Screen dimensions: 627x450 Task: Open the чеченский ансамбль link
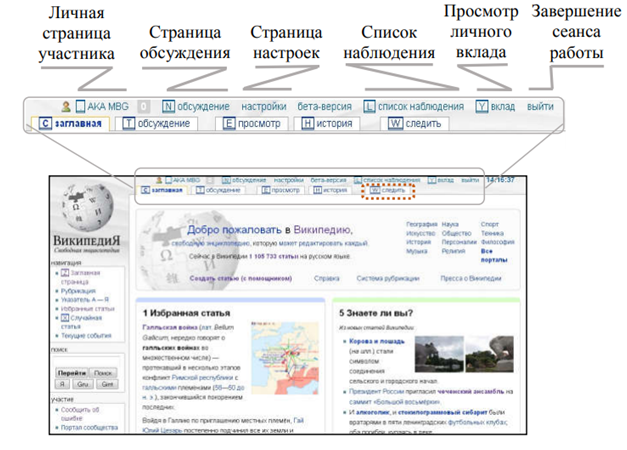[470, 392]
